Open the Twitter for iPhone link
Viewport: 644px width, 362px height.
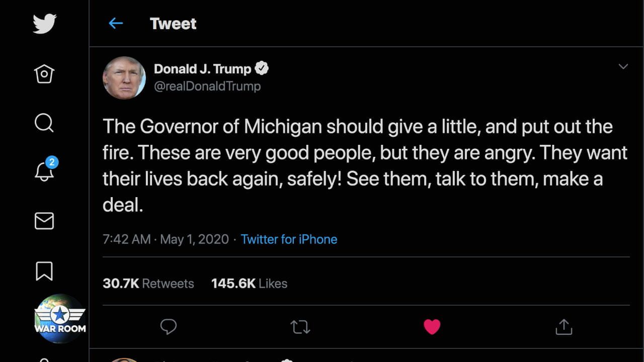pyautogui.click(x=289, y=239)
